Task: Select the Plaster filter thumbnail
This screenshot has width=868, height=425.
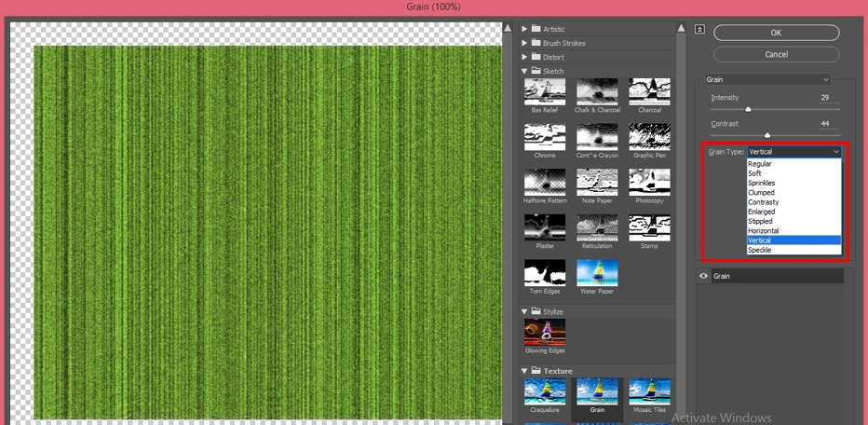Action: pos(545,227)
